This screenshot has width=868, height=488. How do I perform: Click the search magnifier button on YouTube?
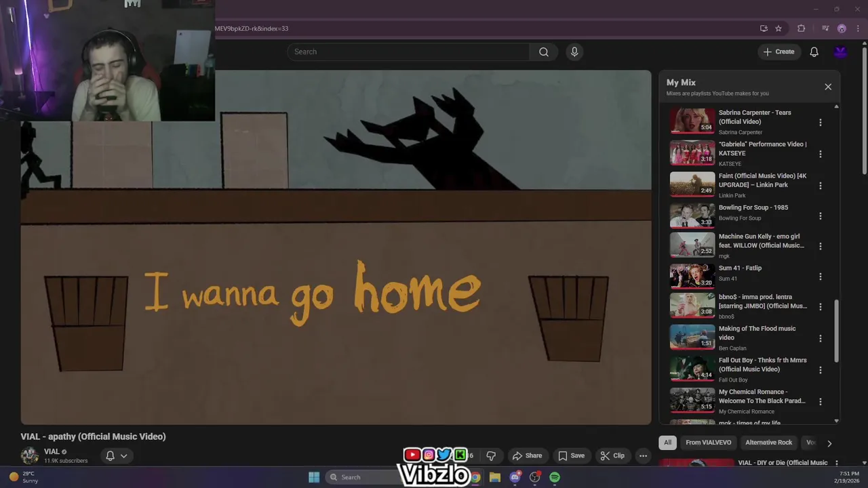point(543,52)
